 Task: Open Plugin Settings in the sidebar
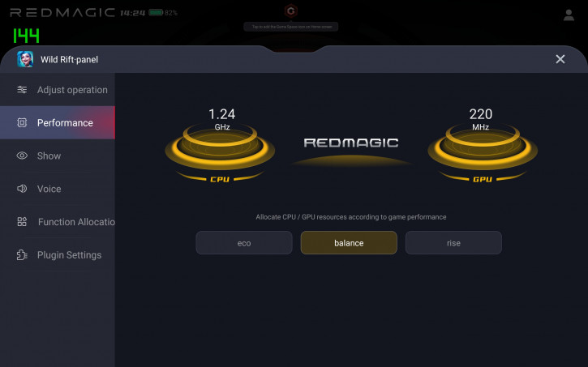58,254
